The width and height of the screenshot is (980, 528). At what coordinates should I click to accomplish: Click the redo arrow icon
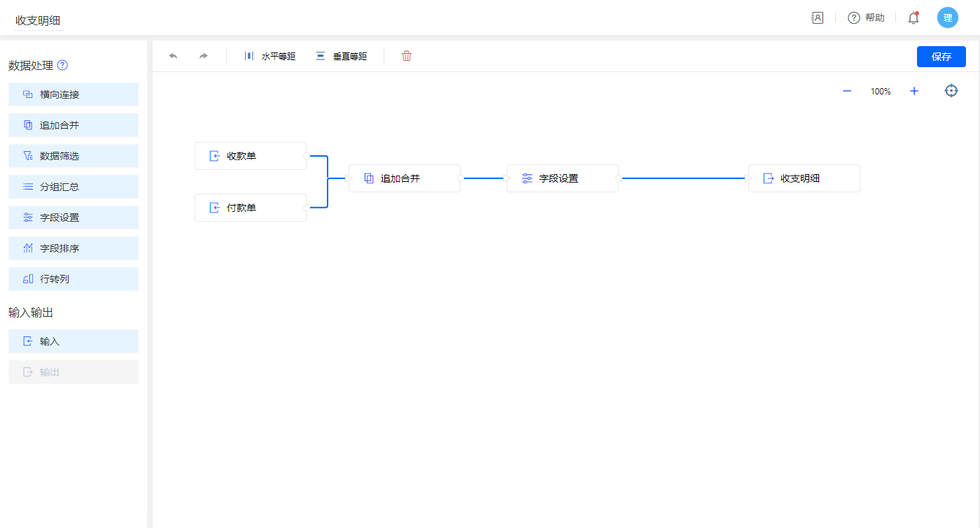pos(204,56)
